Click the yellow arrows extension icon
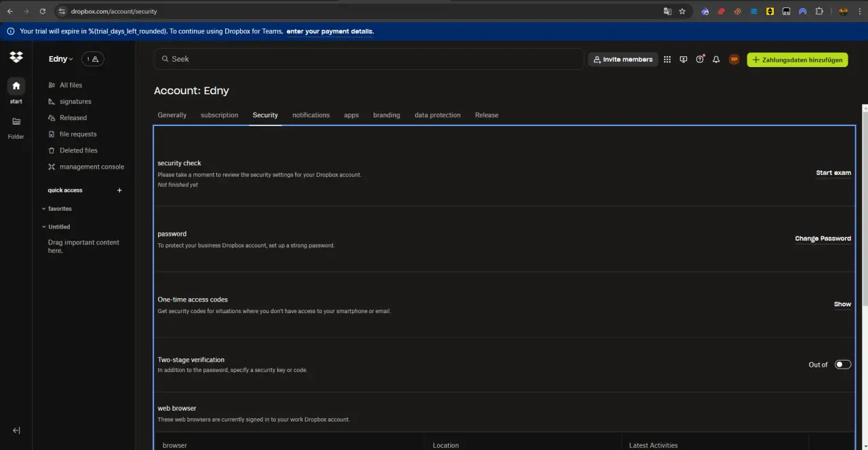This screenshot has width=868, height=450. click(x=770, y=12)
